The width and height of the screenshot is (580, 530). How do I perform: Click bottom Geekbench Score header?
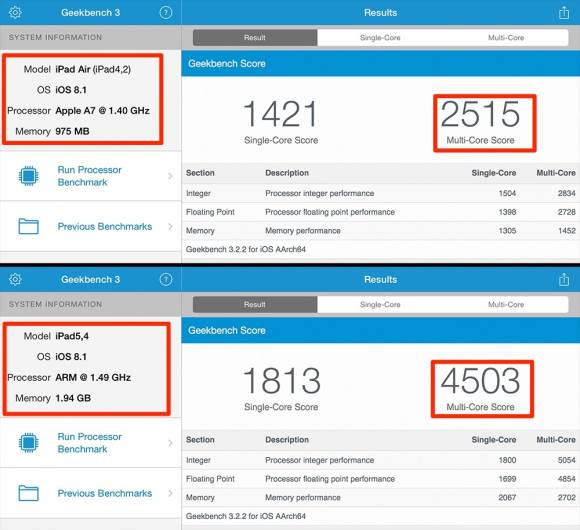[x=381, y=330]
